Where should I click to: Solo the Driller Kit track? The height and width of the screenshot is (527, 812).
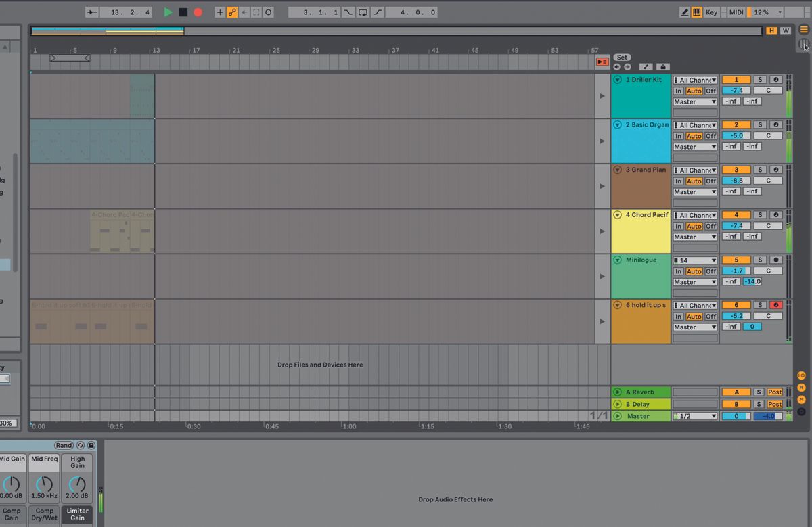pos(760,79)
